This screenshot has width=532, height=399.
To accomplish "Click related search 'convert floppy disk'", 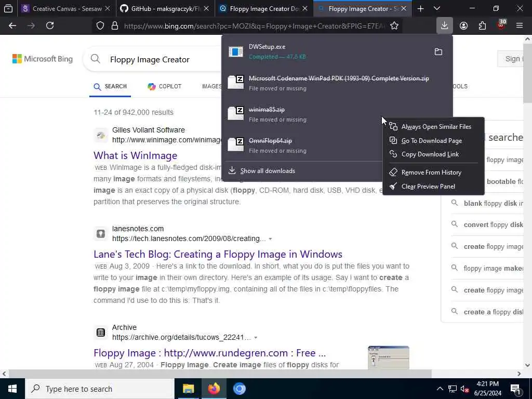I will pos(487,224).
